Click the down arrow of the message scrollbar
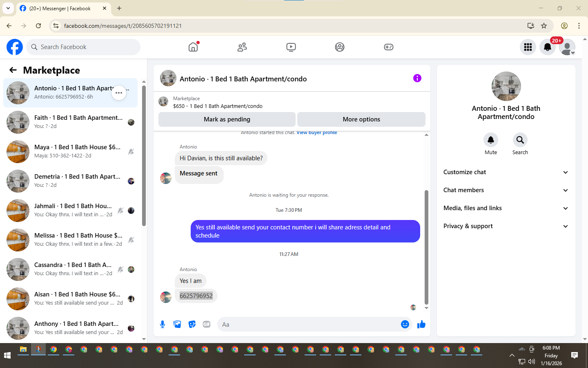The height and width of the screenshot is (368, 588). point(426,308)
